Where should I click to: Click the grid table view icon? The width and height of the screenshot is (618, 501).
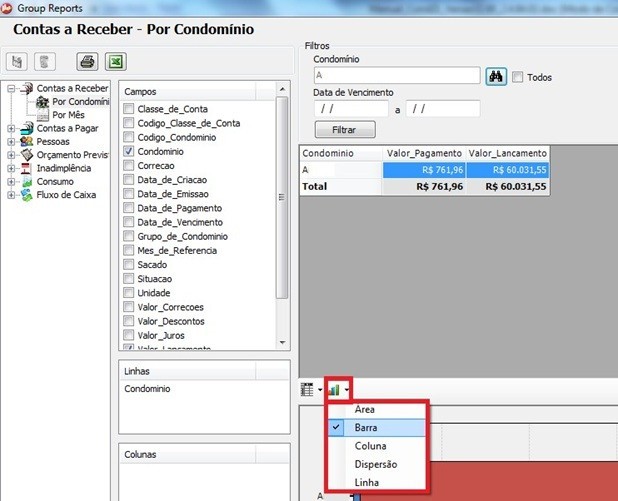point(307,389)
